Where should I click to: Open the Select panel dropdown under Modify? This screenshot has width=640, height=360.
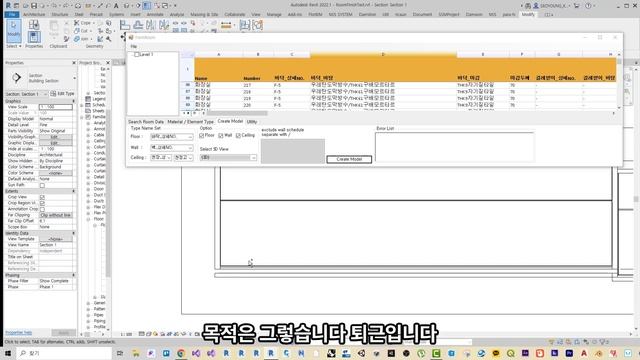click(x=14, y=46)
